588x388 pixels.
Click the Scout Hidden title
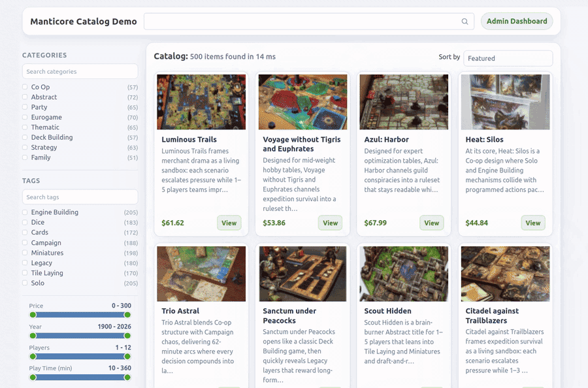(387, 311)
